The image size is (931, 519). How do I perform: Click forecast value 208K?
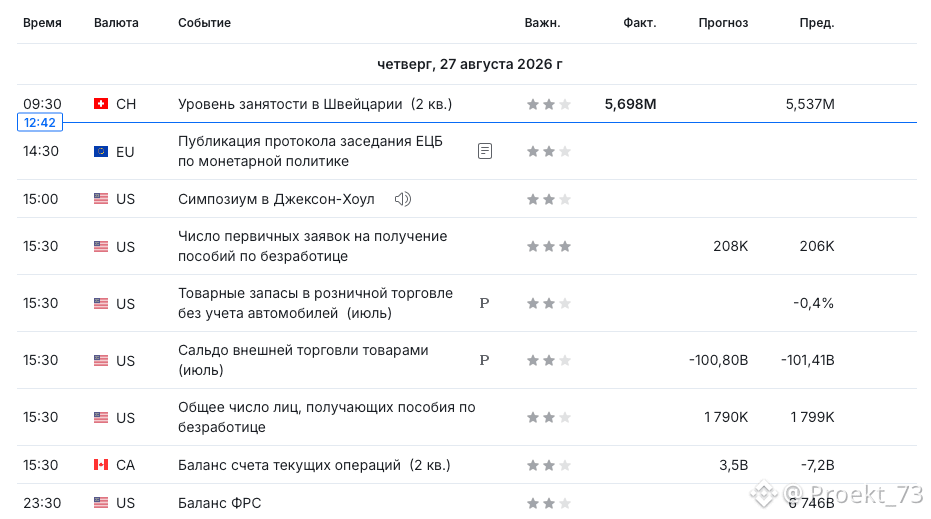pos(731,246)
